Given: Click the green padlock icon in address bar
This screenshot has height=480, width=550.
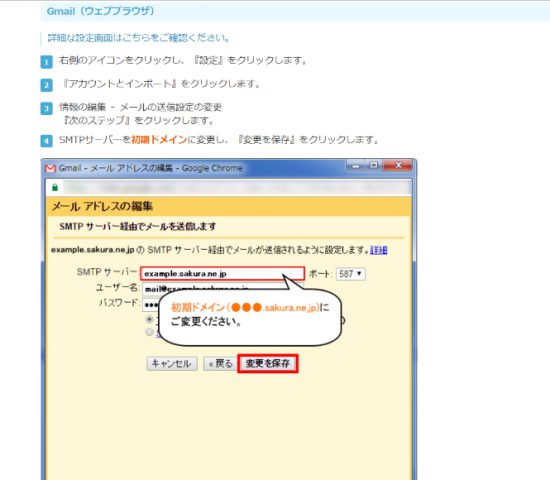Looking at the screenshot, I should coord(55,187).
